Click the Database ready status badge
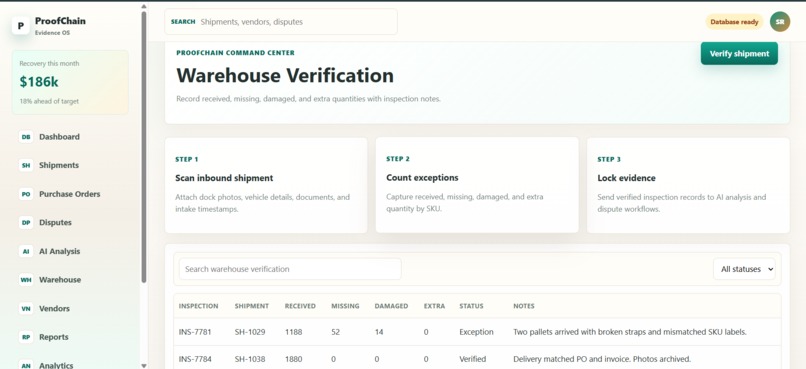Viewport: 806px width, 369px height. point(734,22)
